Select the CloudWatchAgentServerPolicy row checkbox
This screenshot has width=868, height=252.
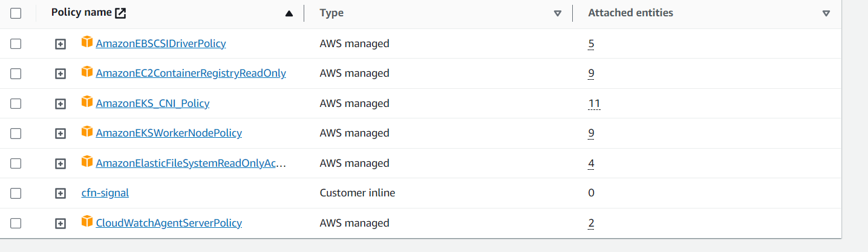(x=16, y=223)
